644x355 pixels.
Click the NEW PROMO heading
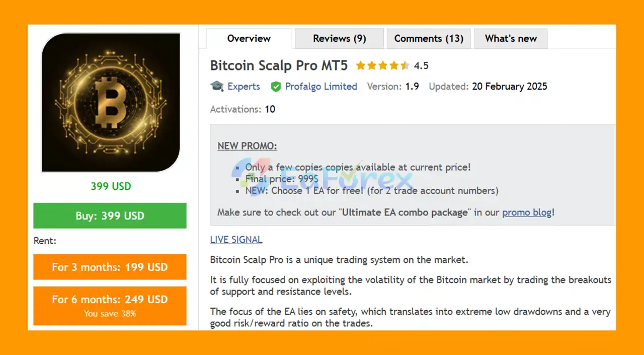tap(247, 146)
